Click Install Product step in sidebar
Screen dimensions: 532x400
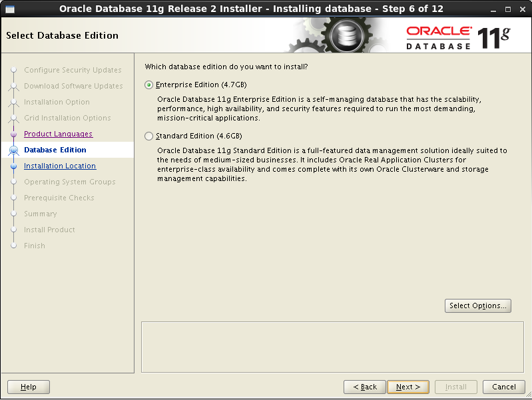49,230
